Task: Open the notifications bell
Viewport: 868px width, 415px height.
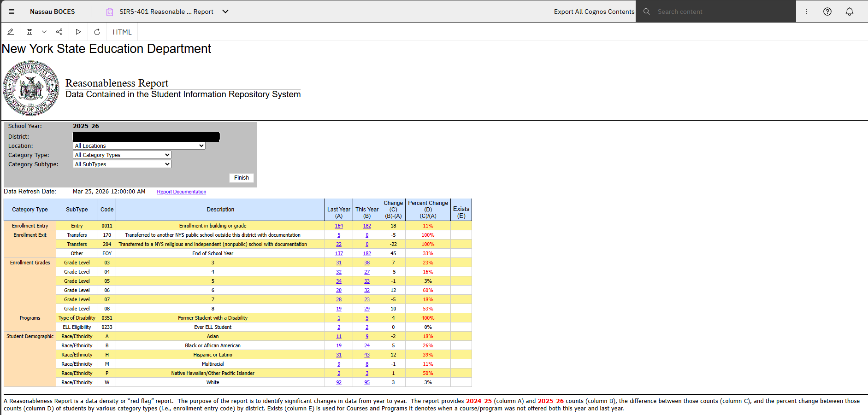Action: pyautogui.click(x=850, y=12)
